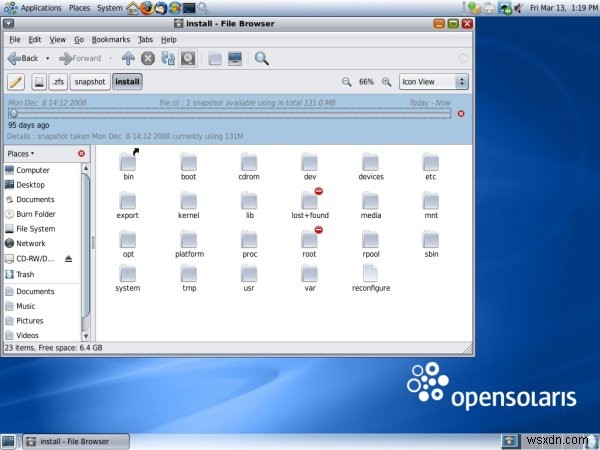Select install - File Browser taskbar button
This screenshot has height=450, width=600.
(76, 441)
